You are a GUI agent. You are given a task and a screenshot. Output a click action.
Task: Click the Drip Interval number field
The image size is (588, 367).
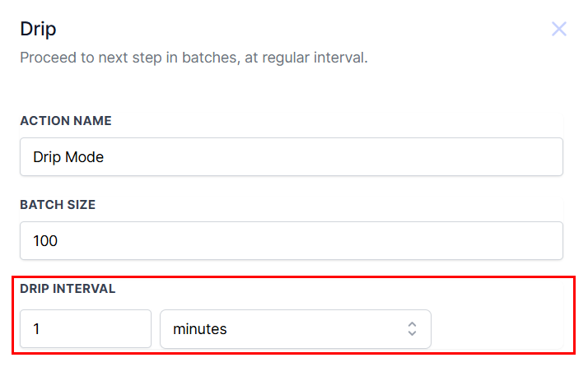point(86,329)
